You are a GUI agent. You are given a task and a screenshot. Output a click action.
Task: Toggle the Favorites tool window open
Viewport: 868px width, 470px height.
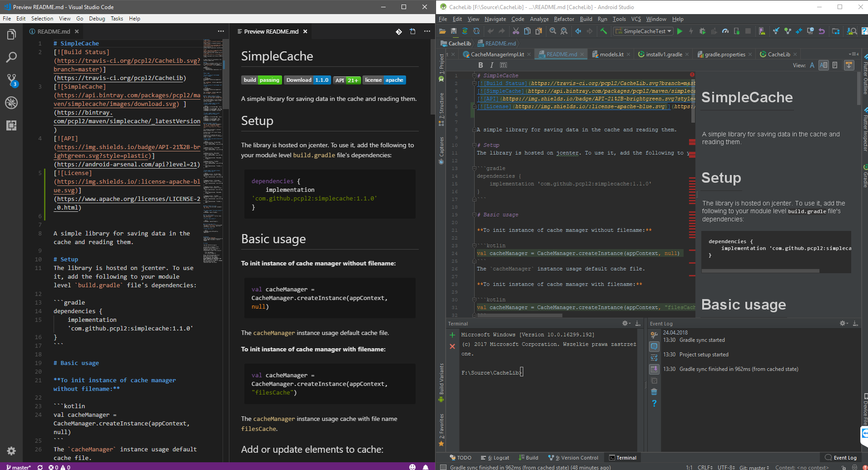(x=442, y=427)
